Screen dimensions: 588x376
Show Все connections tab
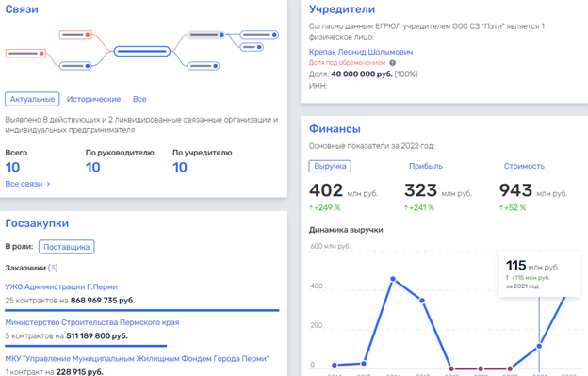click(139, 99)
